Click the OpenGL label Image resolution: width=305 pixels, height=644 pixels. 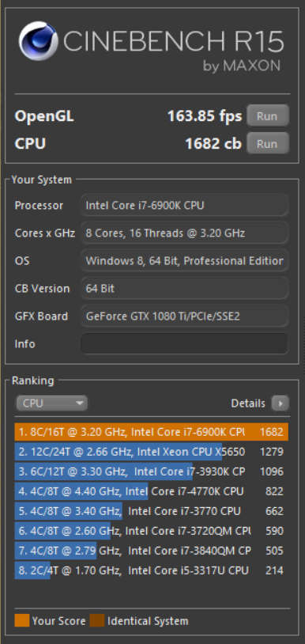[x=44, y=116]
